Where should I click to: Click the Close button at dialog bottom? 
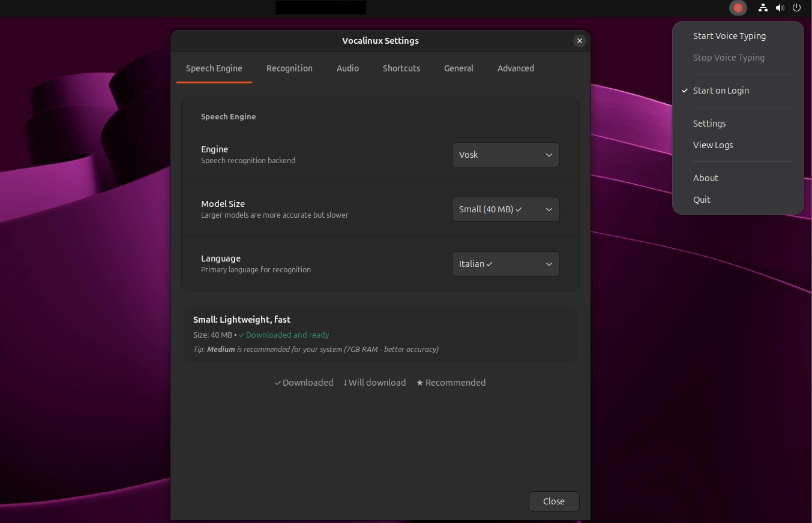(554, 501)
